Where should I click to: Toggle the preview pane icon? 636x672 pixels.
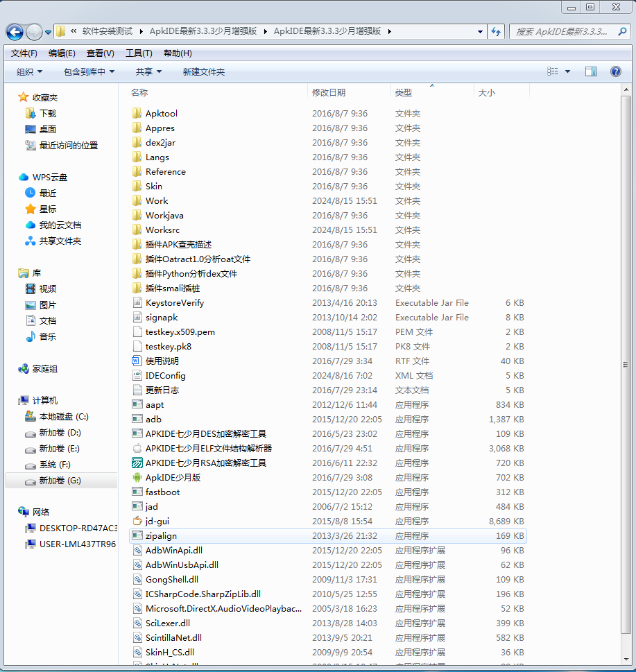(591, 71)
